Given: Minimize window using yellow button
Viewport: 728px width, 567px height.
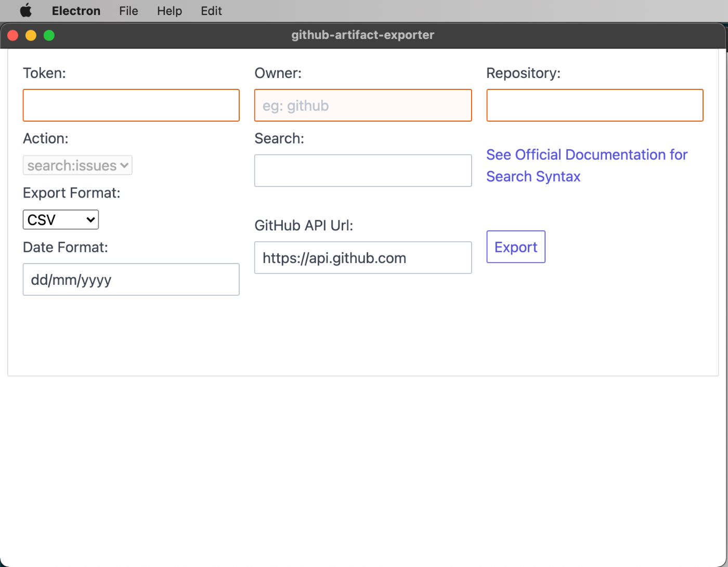Looking at the screenshot, I should (31, 35).
